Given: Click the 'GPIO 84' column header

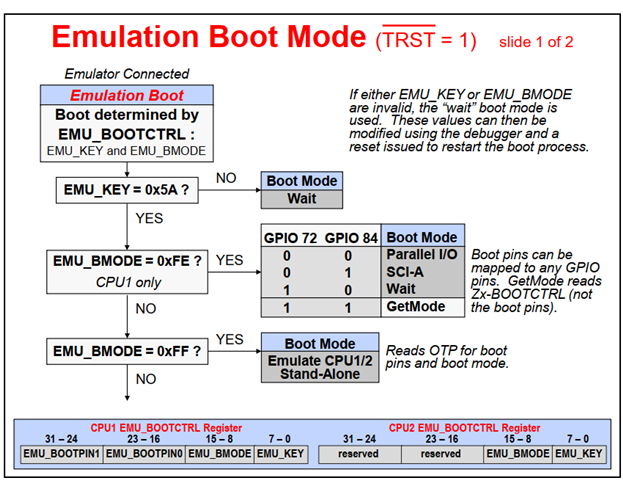Looking at the screenshot, I should [x=351, y=238].
